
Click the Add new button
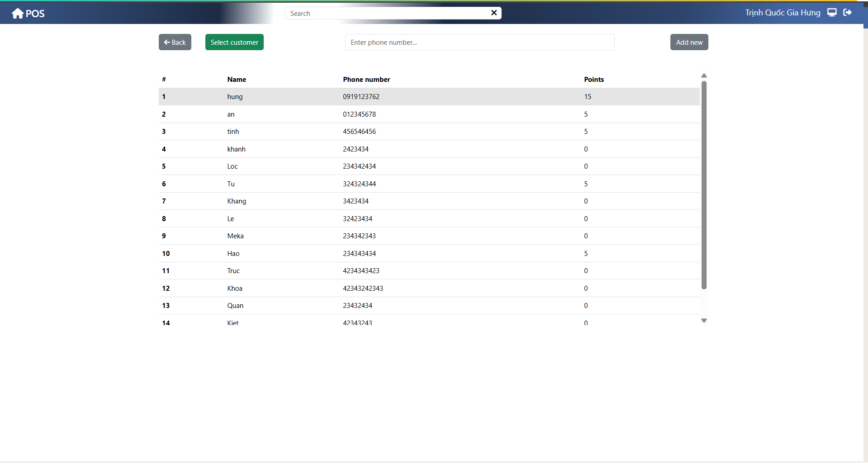click(689, 42)
